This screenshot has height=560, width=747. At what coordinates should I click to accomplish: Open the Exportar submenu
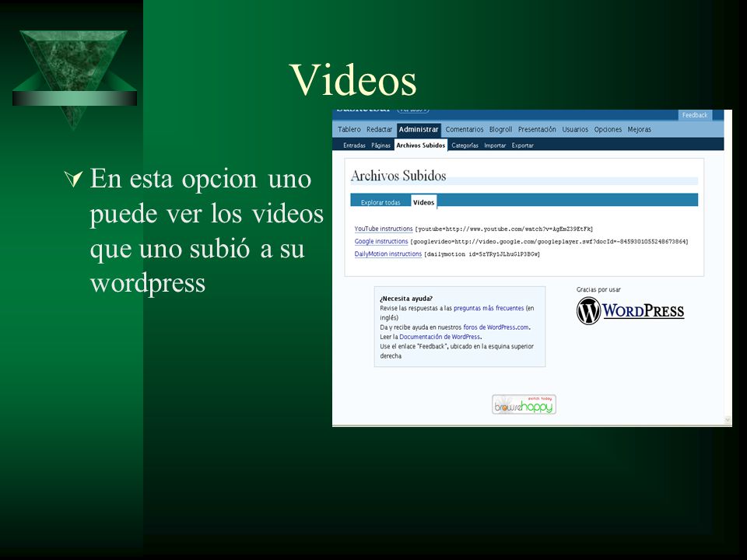pyautogui.click(x=523, y=145)
